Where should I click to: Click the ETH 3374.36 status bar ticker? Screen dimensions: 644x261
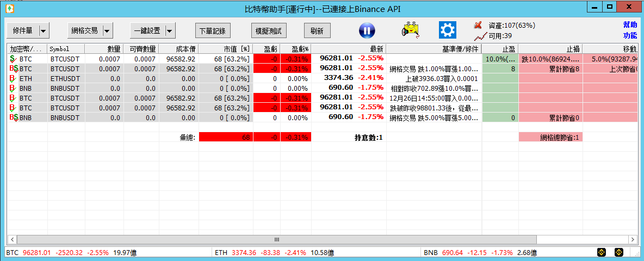pos(274,252)
